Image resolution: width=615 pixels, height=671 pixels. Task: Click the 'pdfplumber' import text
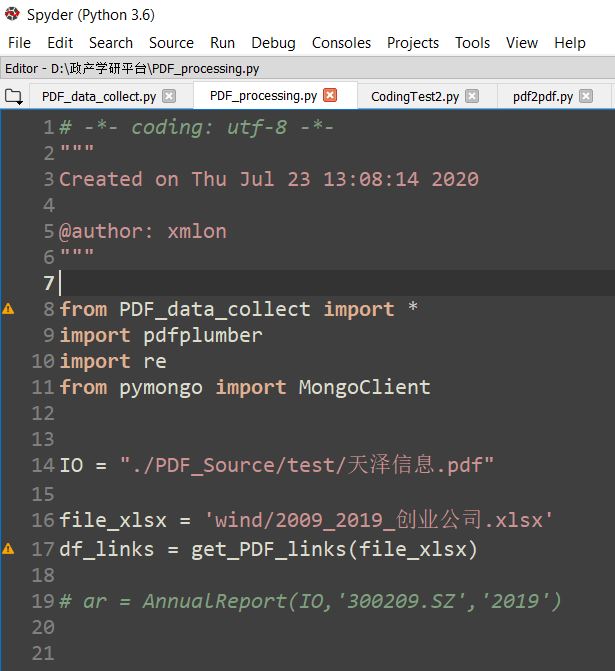(x=203, y=336)
